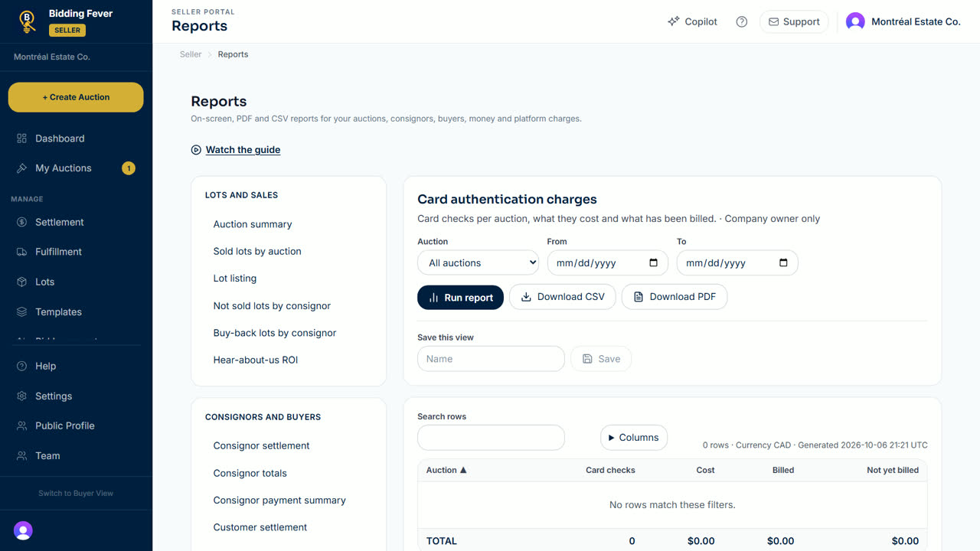
Task: Select the Auction summary report
Action: tap(253, 224)
